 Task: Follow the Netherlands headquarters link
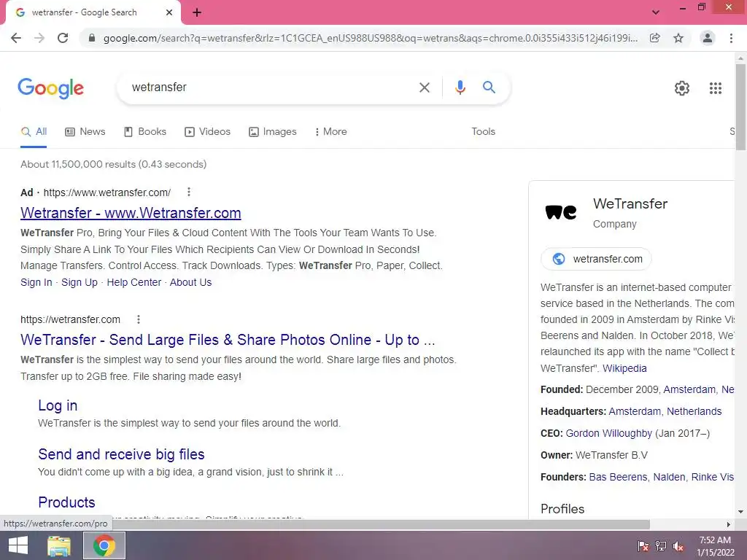(694, 411)
